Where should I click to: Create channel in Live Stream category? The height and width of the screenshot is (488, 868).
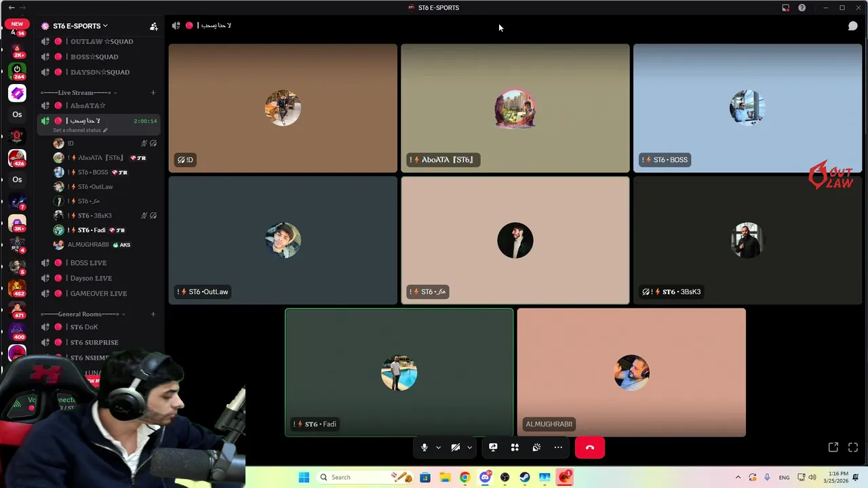pos(153,92)
